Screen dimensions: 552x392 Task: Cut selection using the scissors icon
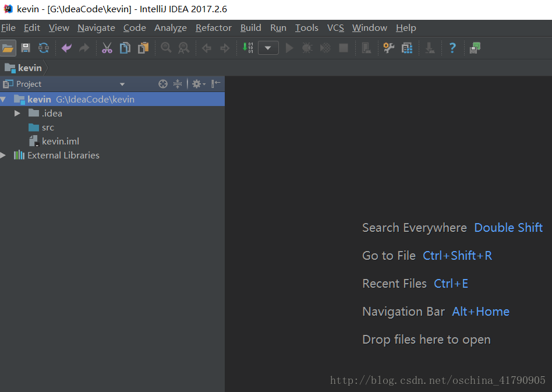coord(107,48)
